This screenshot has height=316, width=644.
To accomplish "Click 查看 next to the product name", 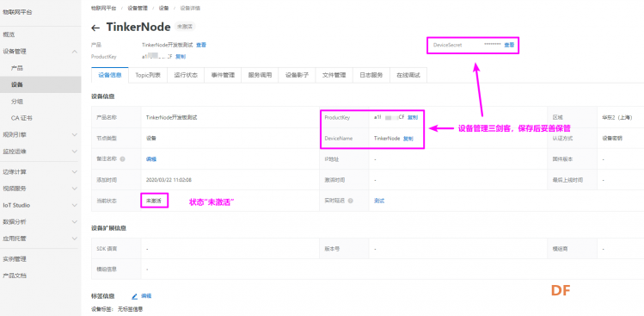I will click(201, 45).
